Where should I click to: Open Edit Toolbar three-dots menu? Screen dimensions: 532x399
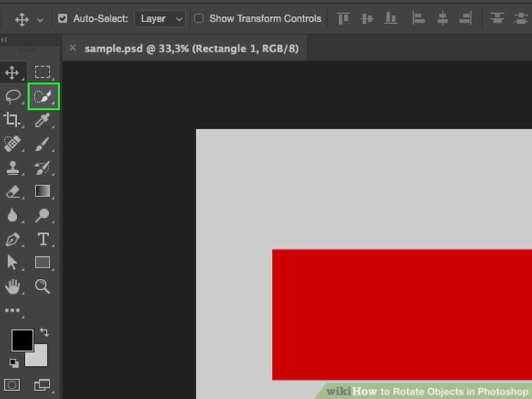(12, 310)
